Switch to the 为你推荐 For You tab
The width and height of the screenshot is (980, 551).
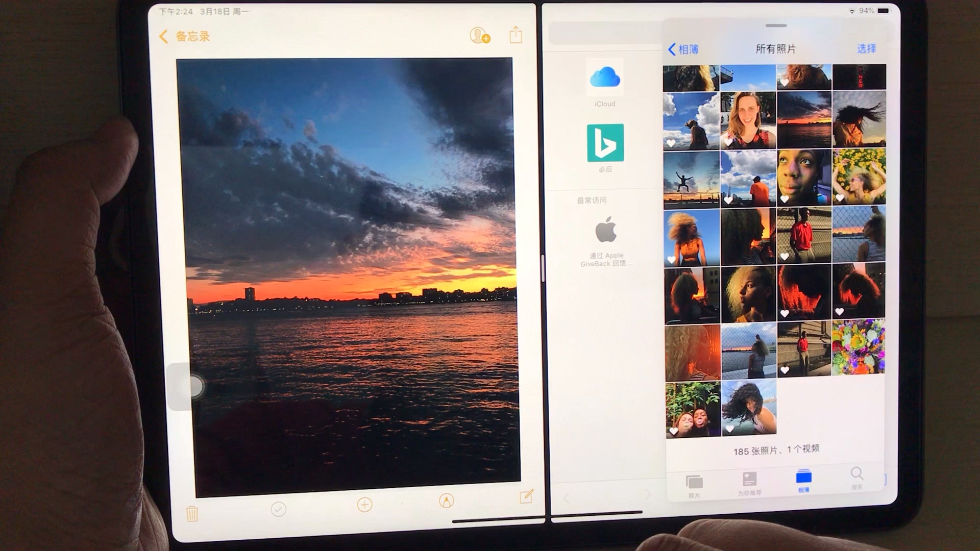[x=749, y=483]
